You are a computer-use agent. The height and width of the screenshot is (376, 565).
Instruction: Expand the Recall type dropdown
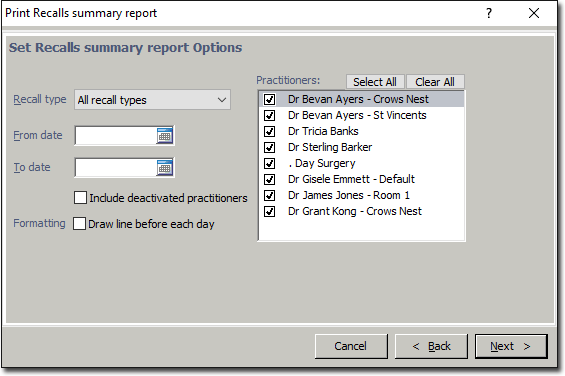coord(152,100)
